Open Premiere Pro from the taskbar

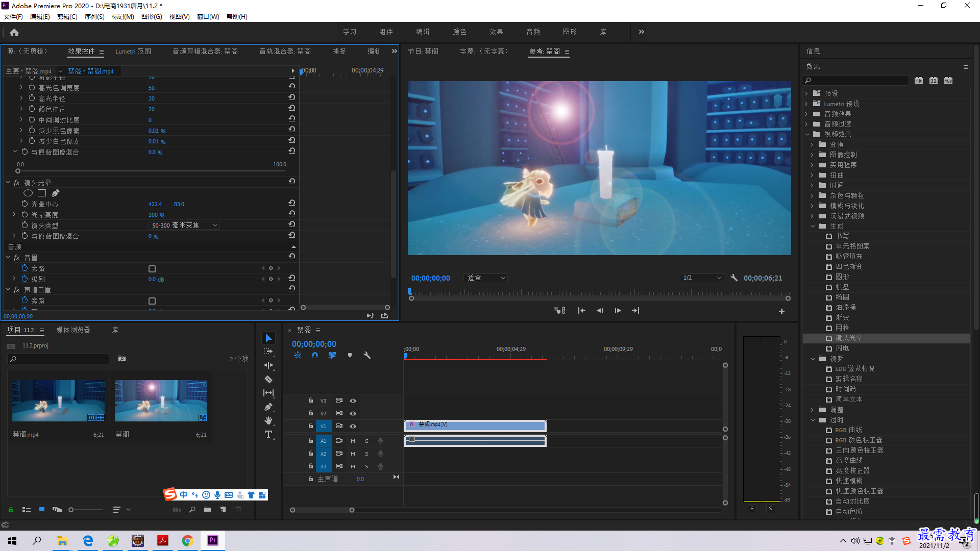213,540
